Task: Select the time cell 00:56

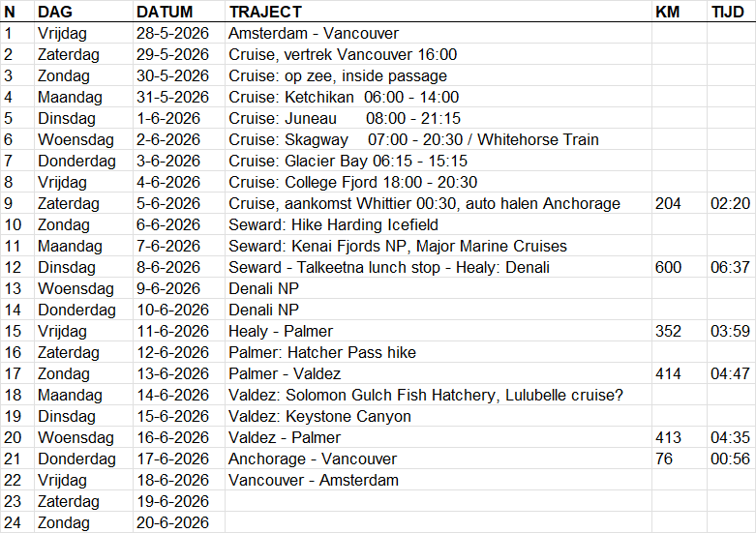Action: click(x=731, y=459)
